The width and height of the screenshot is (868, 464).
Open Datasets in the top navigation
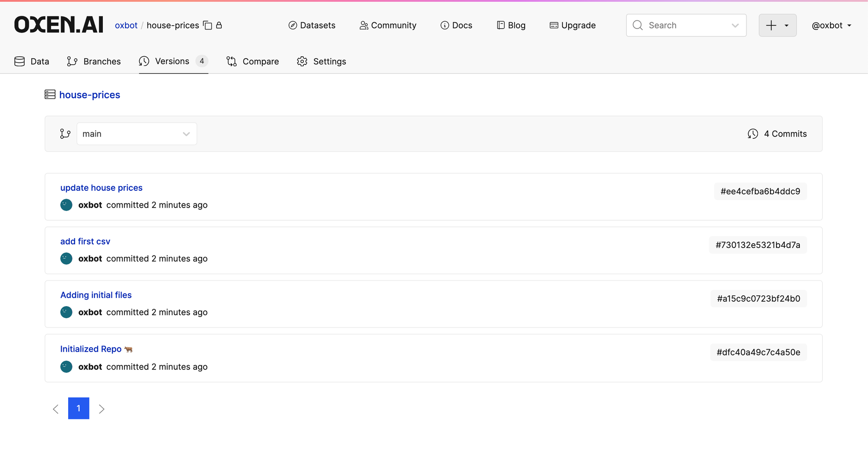tap(312, 25)
